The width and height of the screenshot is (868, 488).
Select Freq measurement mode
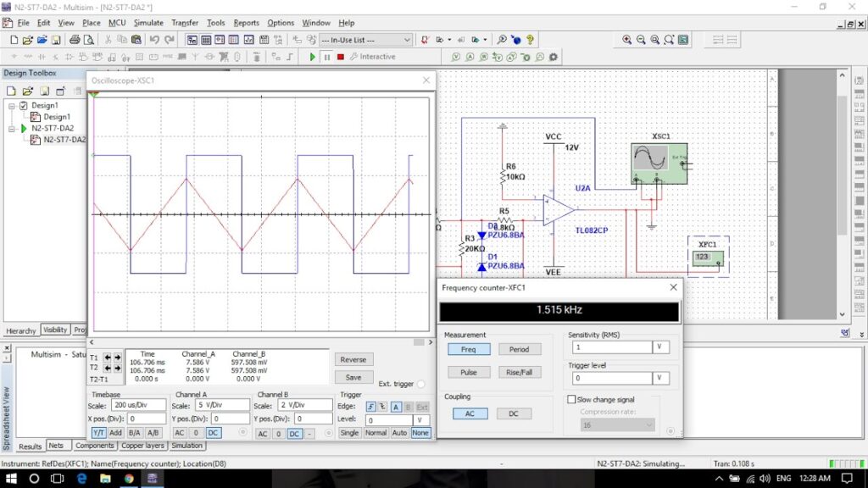click(469, 349)
